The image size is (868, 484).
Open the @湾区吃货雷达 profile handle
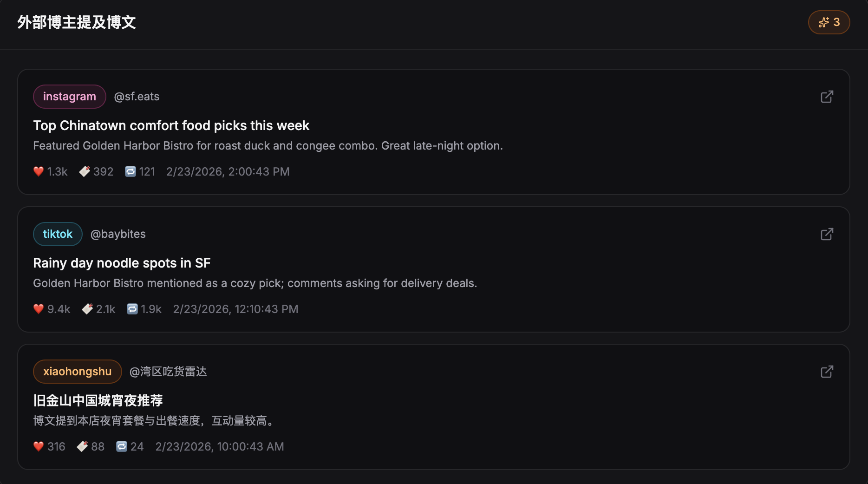168,372
